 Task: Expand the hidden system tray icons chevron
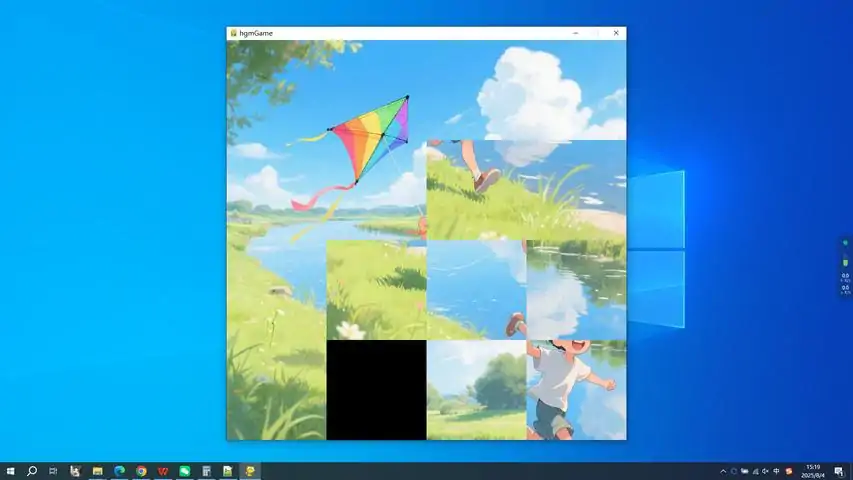723,471
